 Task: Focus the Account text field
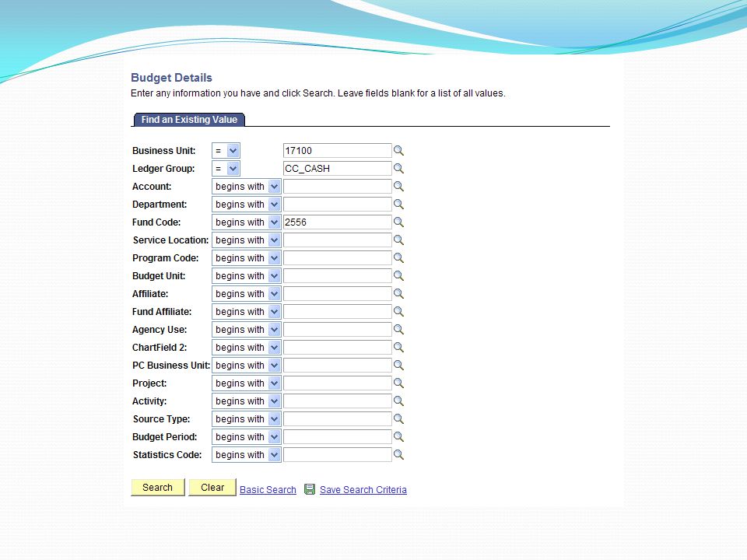tap(337, 186)
